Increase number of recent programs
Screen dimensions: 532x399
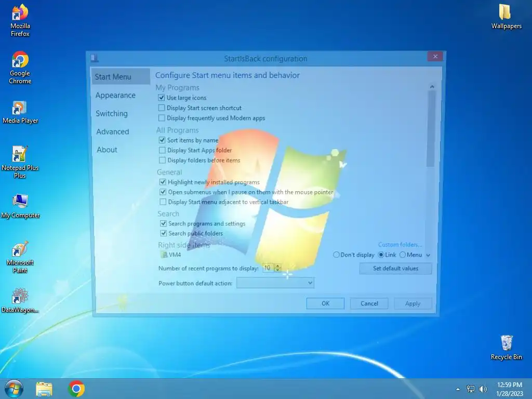point(278,266)
